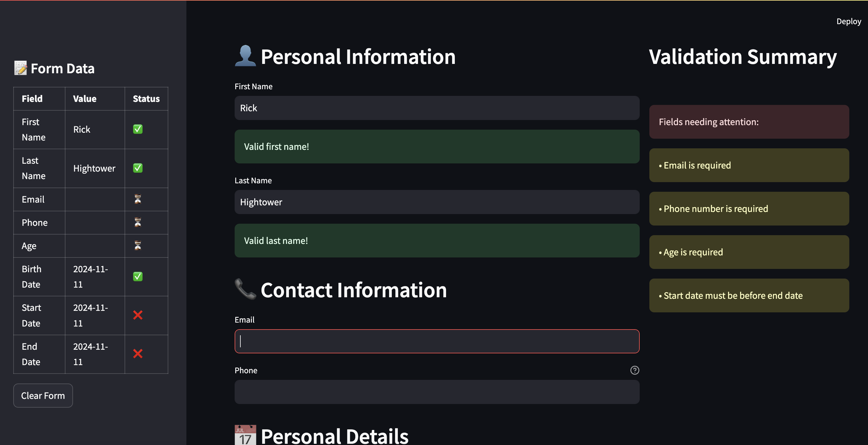This screenshot has width=868, height=445.
Task: Open the Deploy menu
Action: click(848, 21)
